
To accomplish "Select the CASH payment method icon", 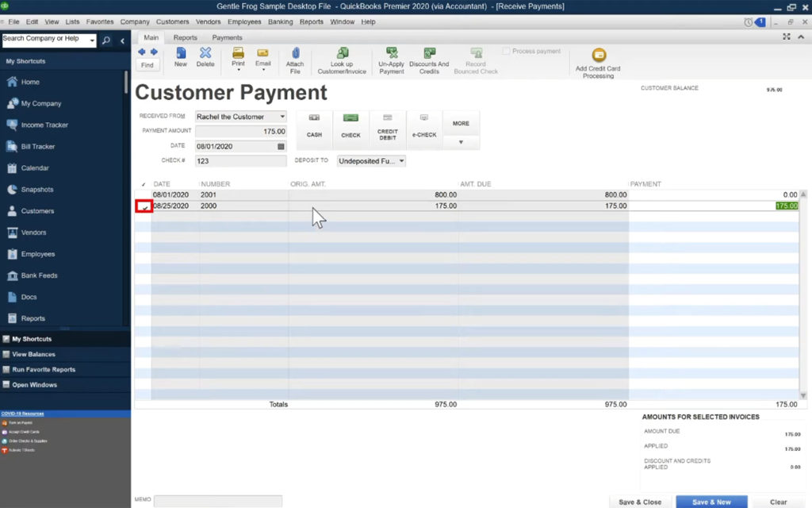I will click(314, 127).
